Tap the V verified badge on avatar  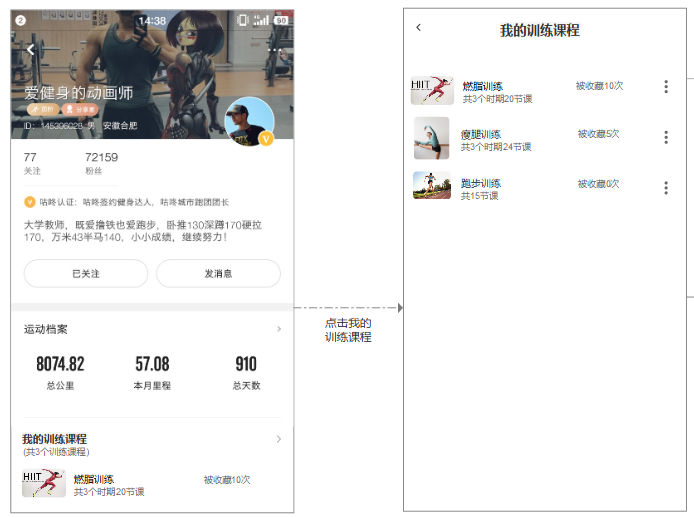coord(266,139)
